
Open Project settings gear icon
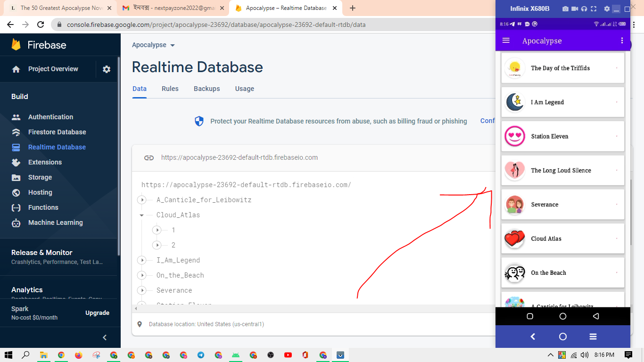[107, 69]
